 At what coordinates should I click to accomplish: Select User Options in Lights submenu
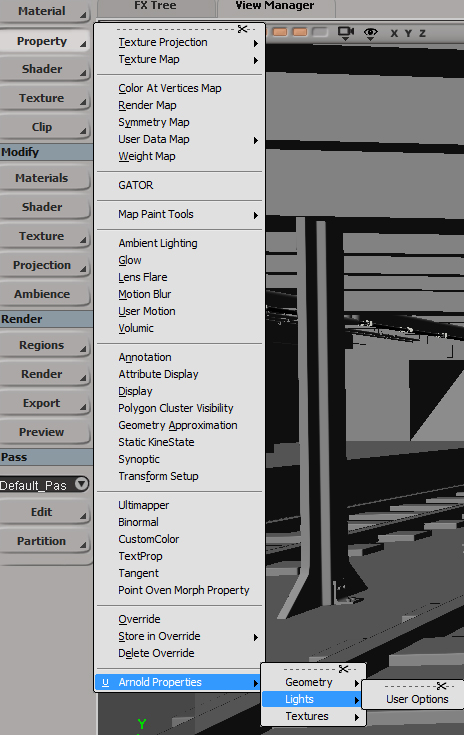pyautogui.click(x=417, y=699)
